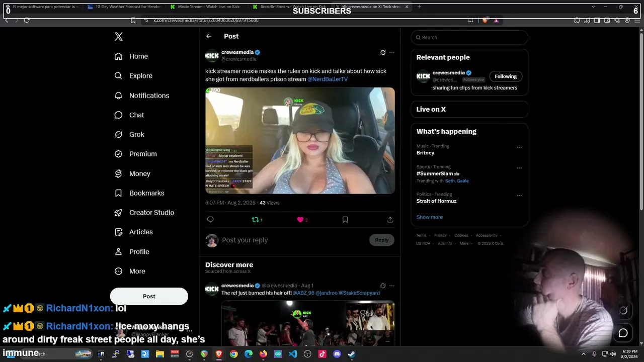Image resolution: width=644 pixels, height=362 pixels.
Task: Open Grok from the sidebar
Action: pos(129,134)
